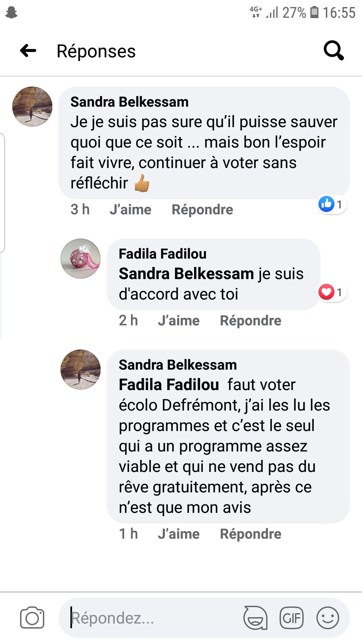Tap the Snapchat notification icon in status bar
Screen dimensions: 362x644
11,13
